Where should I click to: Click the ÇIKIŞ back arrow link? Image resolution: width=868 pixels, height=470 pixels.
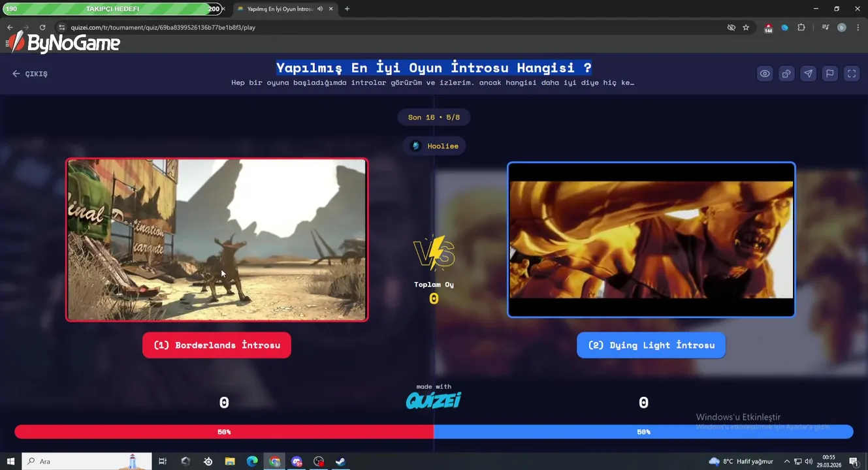tap(30, 74)
